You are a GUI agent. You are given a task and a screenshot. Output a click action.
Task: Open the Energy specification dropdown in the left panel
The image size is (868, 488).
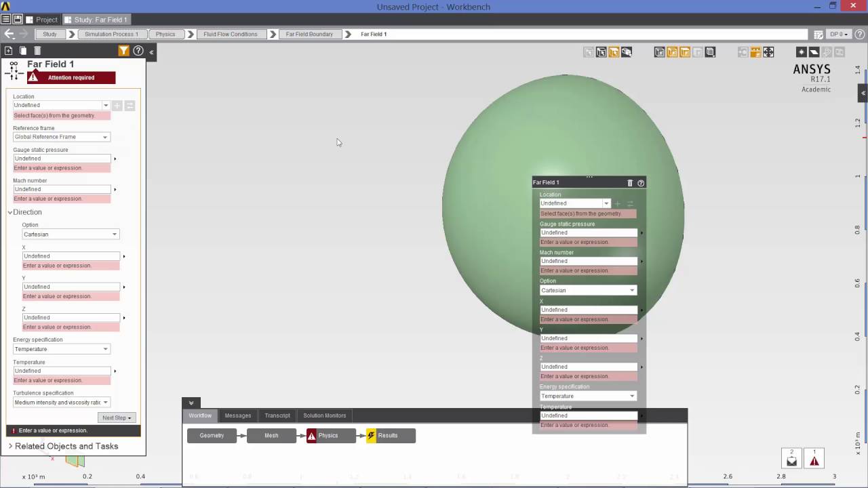(61, 349)
